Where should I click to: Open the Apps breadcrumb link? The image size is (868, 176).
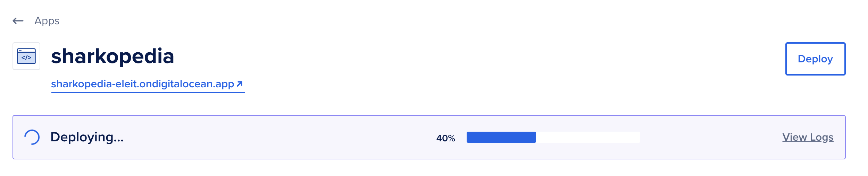tap(47, 21)
